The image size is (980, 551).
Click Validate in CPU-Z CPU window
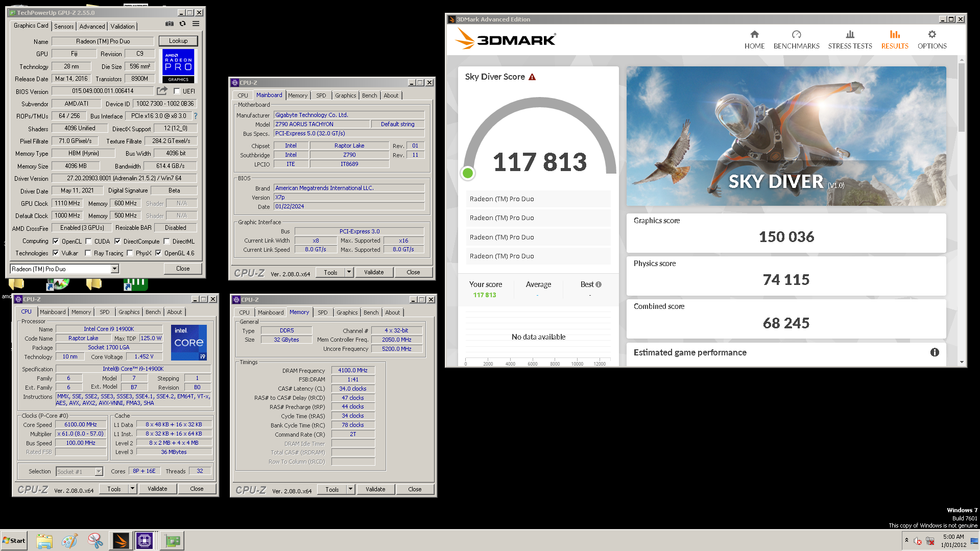tap(157, 489)
